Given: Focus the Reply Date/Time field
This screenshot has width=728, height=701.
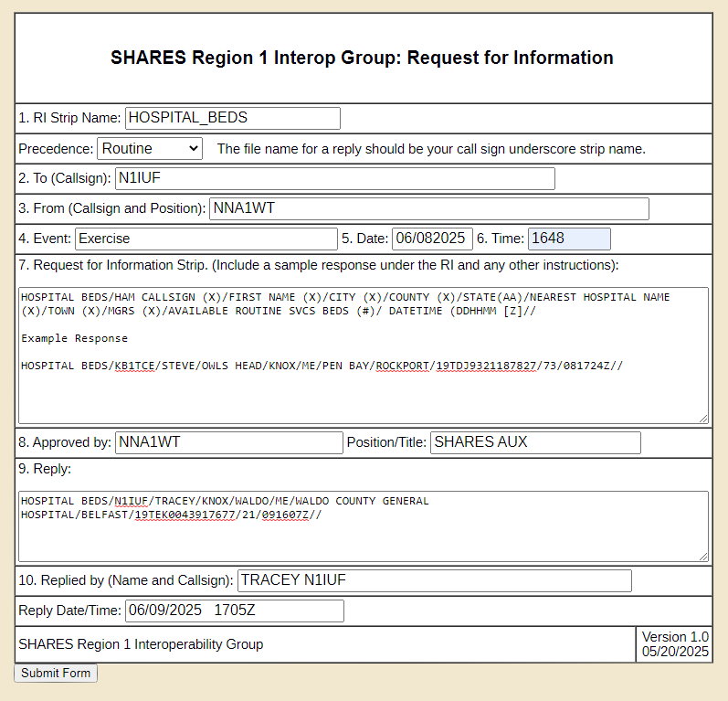Looking at the screenshot, I should pos(234,611).
